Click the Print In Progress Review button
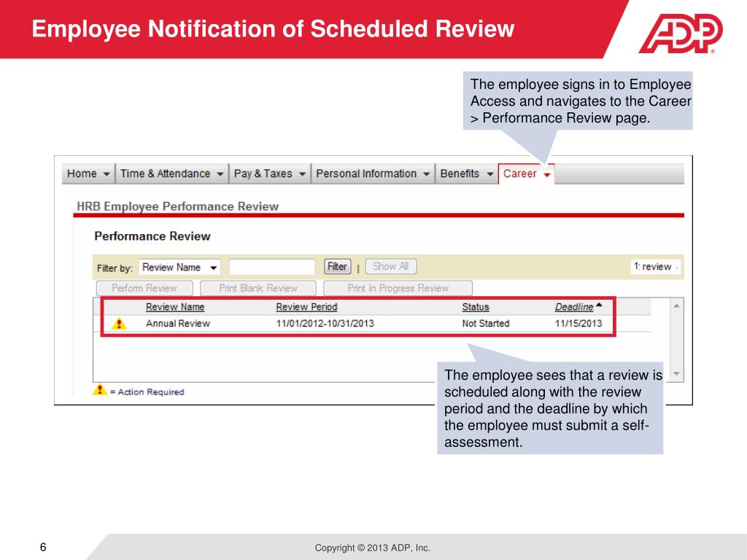 398,288
